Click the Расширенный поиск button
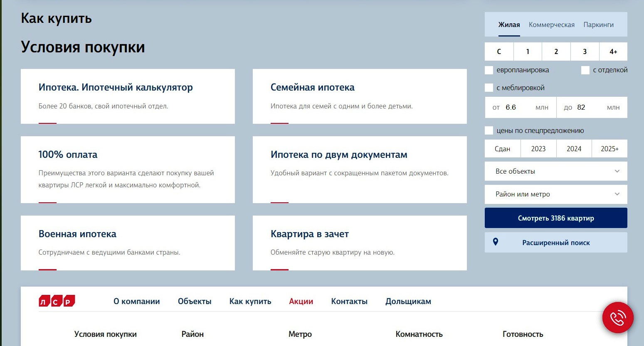 tap(556, 243)
